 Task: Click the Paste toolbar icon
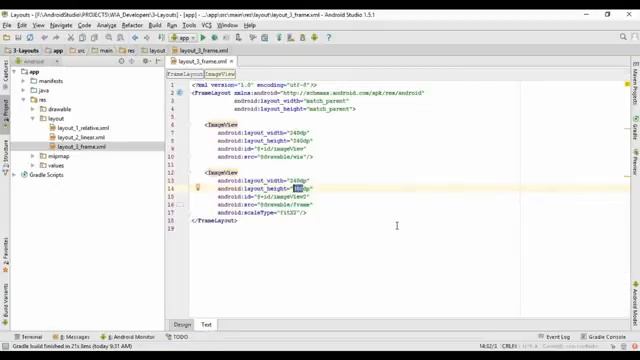(94, 38)
